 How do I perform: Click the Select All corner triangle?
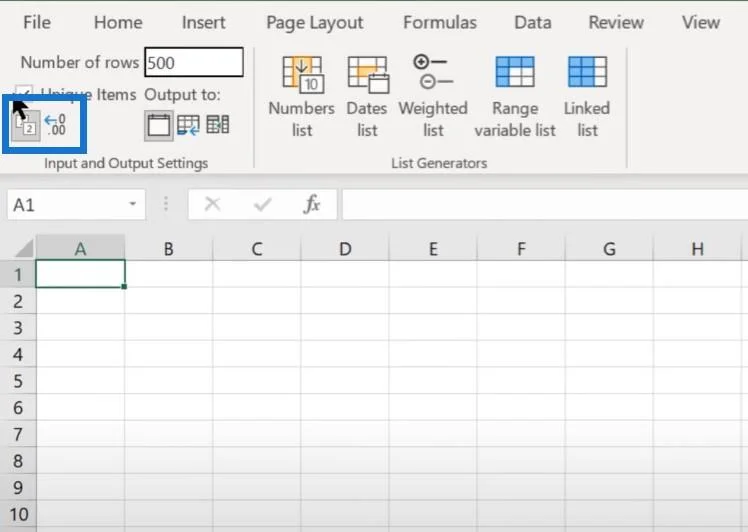click(x=22, y=248)
